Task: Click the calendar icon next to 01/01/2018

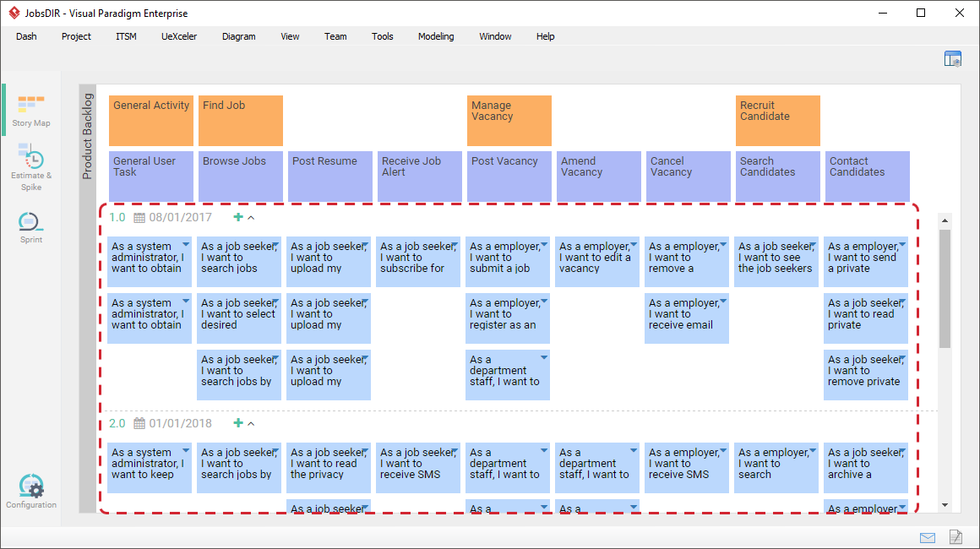Action: pos(140,423)
